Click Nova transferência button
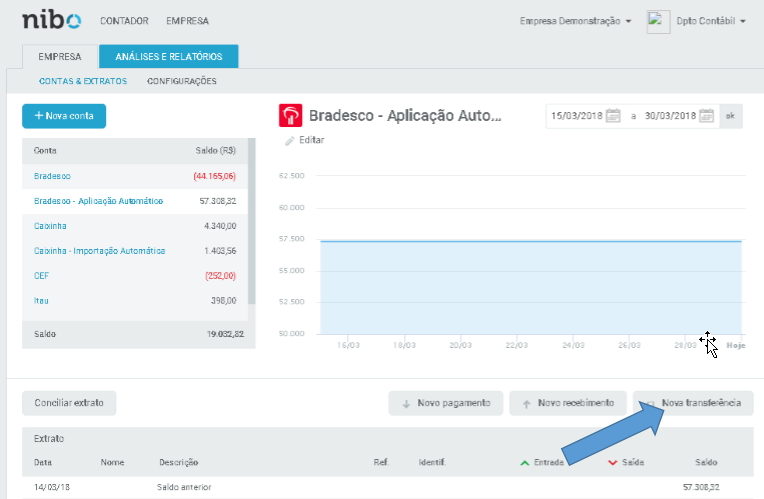The image size is (764, 499). coord(693,403)
